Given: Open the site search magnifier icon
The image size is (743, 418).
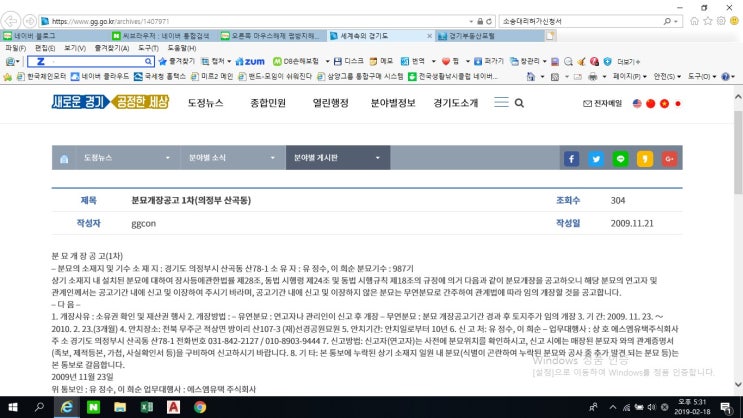Looking at the screenshot, I should [x=519, y=103].
